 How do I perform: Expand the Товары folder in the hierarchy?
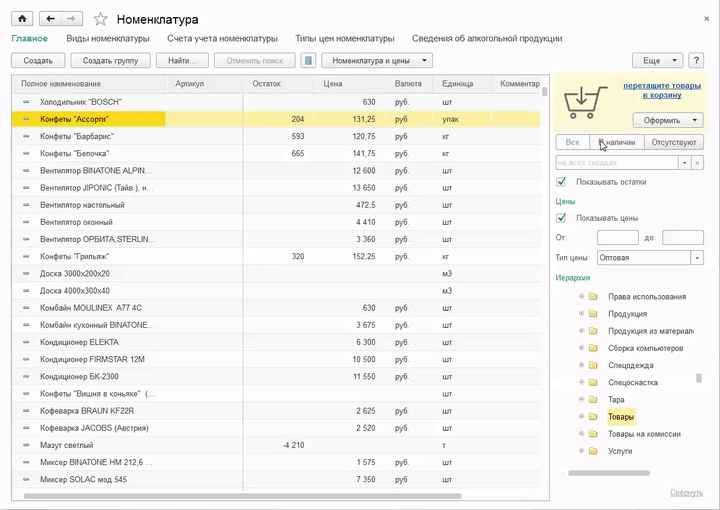[581, 417]
